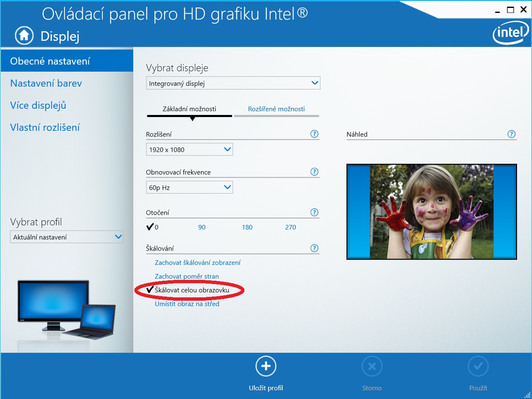This screenshot has width=532, height=399.
Task: Click the Použít checkmark icon
Action: click(478, 367)
